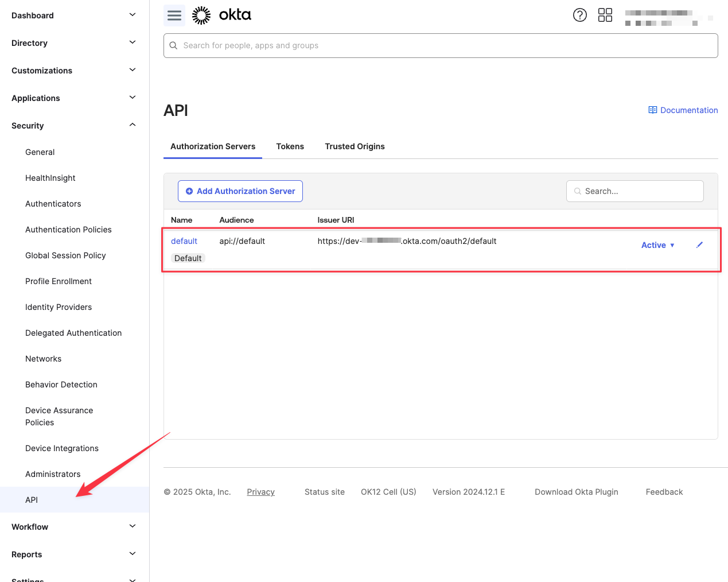
Task: Select Authenticators in the sidebar
Action: tap(53, 204)
